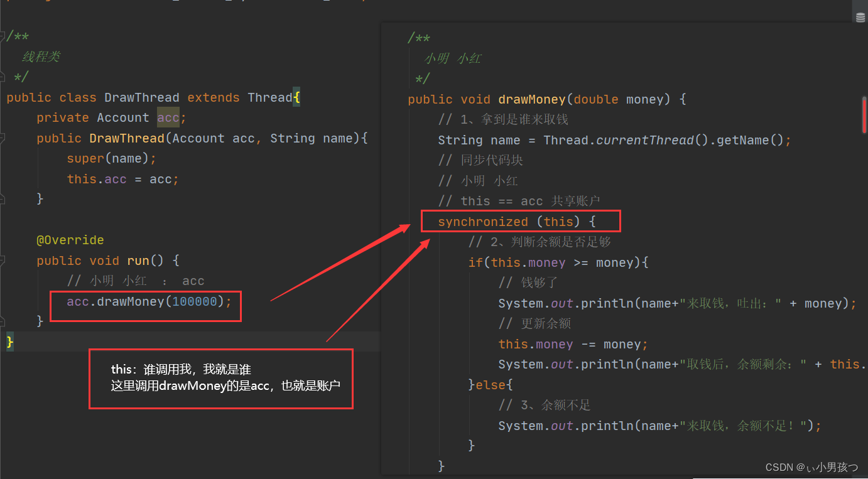Click the '}else{' line
The image size is (868, 479).
point(491,385)
